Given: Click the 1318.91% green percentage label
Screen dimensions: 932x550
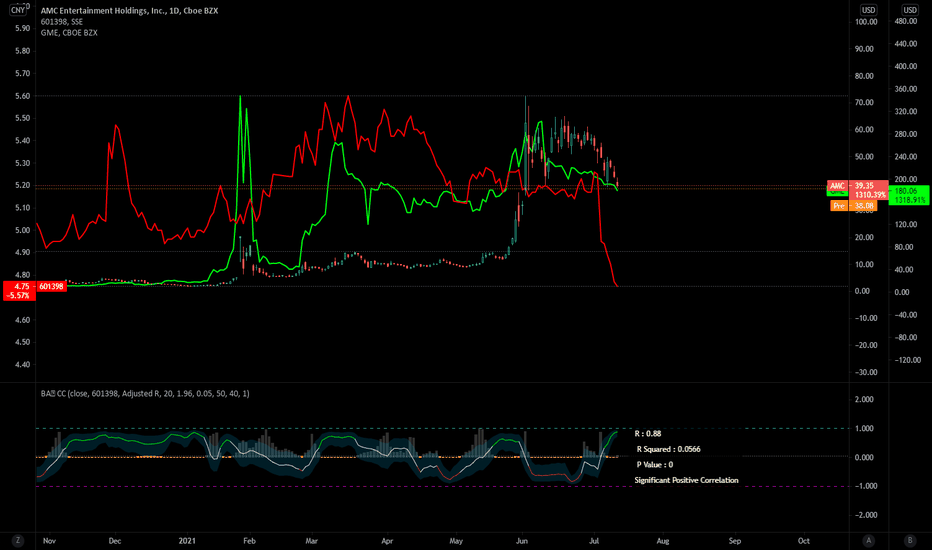Looking at the screenshot, I should 909,200.
